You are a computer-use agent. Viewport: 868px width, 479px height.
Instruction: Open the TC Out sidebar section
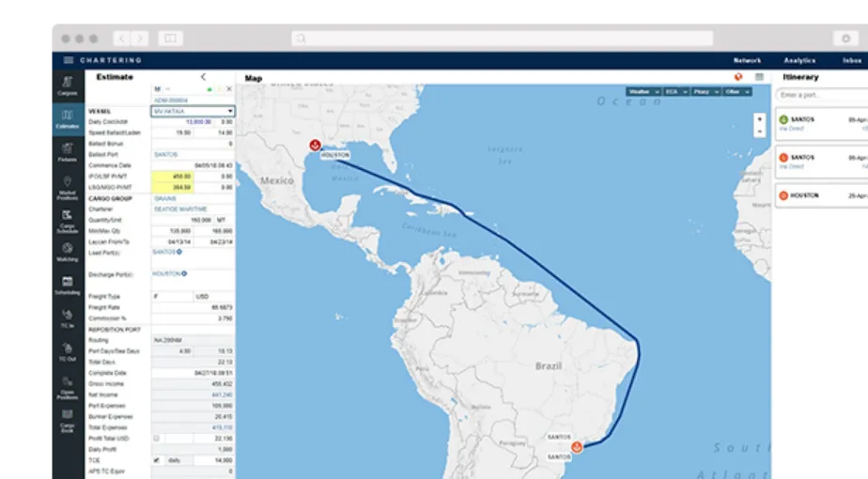[x=68, y=352]
